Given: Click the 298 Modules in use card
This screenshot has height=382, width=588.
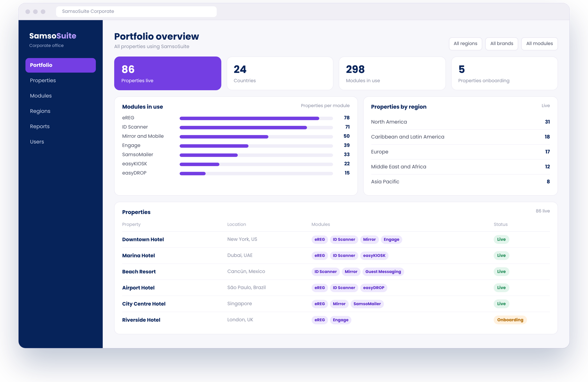Looking at the screenshot, I should pos(392,73).
